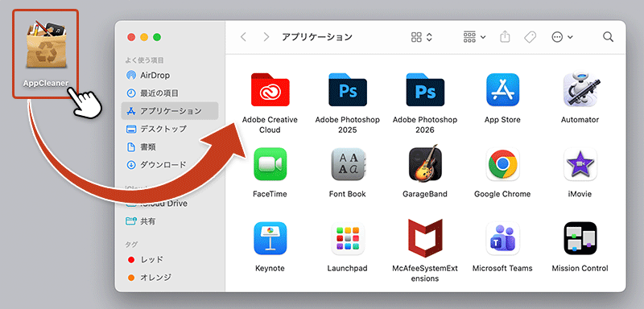The height and width of the screenshot is (309, 644).
Task: Click the アプリケーション window title
Action: (317, 37)
